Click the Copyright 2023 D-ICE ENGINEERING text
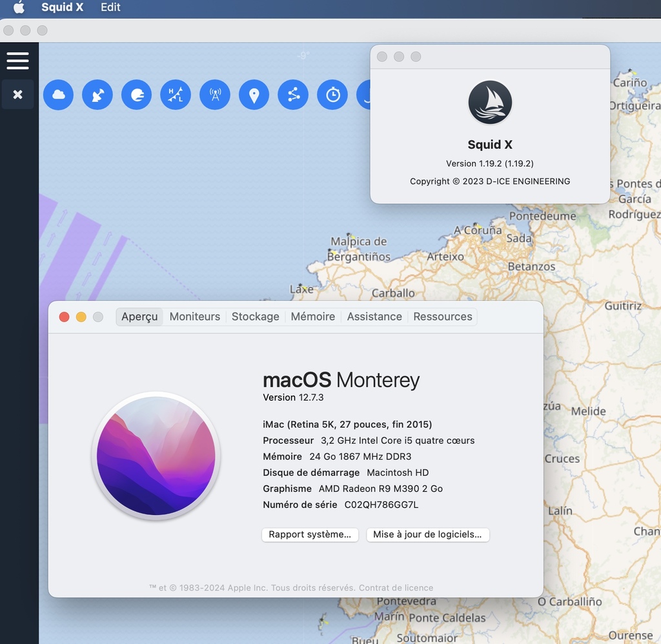Viewport: 661px width, 644px height. pyautogui.click(x=490, y=181)
